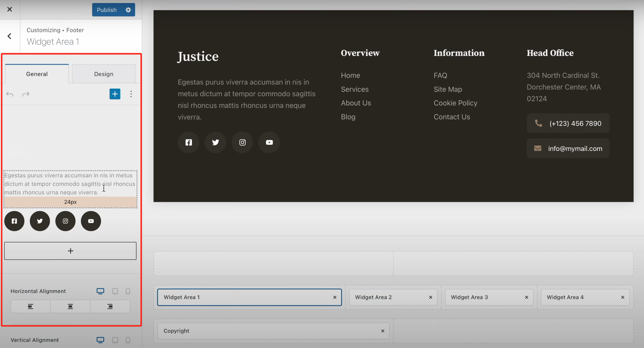Switch to the Design tab
This screenshot has width=644, height=348.
[x=103, y=74]
